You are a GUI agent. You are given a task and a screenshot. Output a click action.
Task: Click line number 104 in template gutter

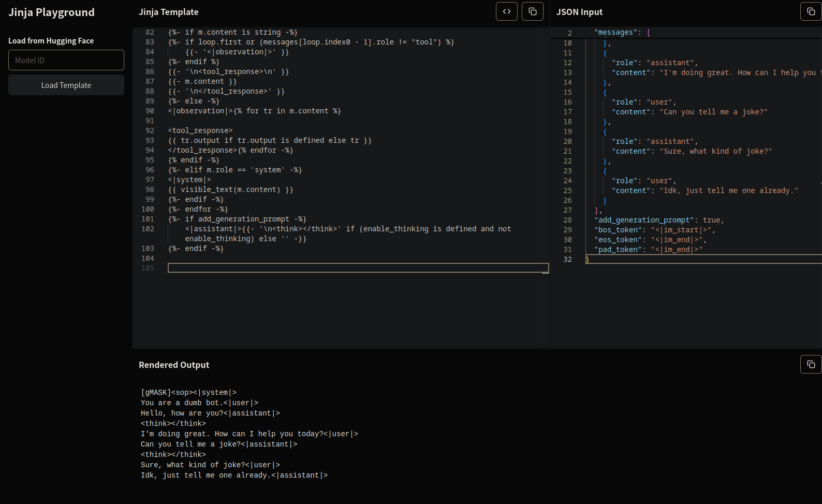point(148,258)
